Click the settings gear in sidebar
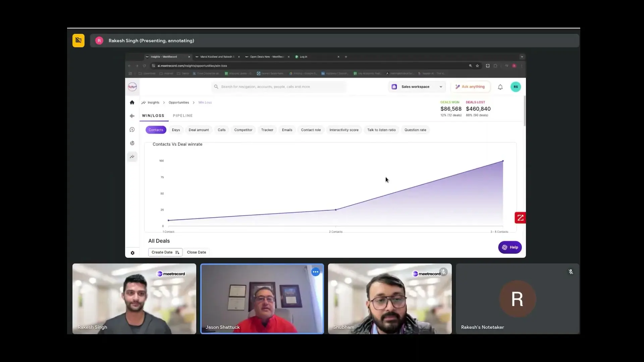Image resolution: width=644 pixels, height=362 pixels. [132, 253]
